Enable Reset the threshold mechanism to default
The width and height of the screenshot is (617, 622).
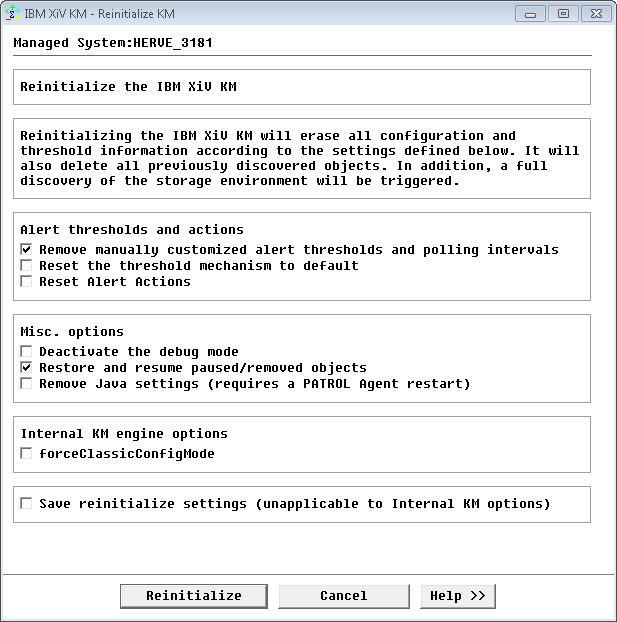pyautogui.click(x=26, y=265)
